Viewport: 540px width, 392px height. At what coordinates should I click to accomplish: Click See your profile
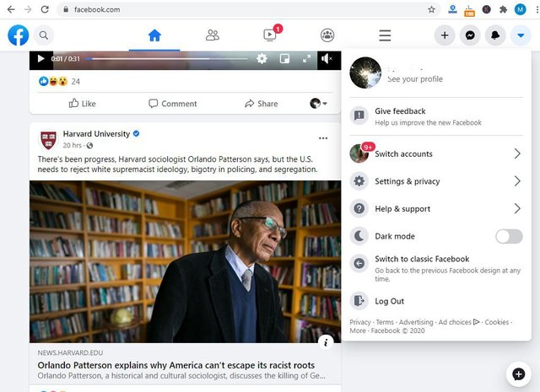pos(415,78)
